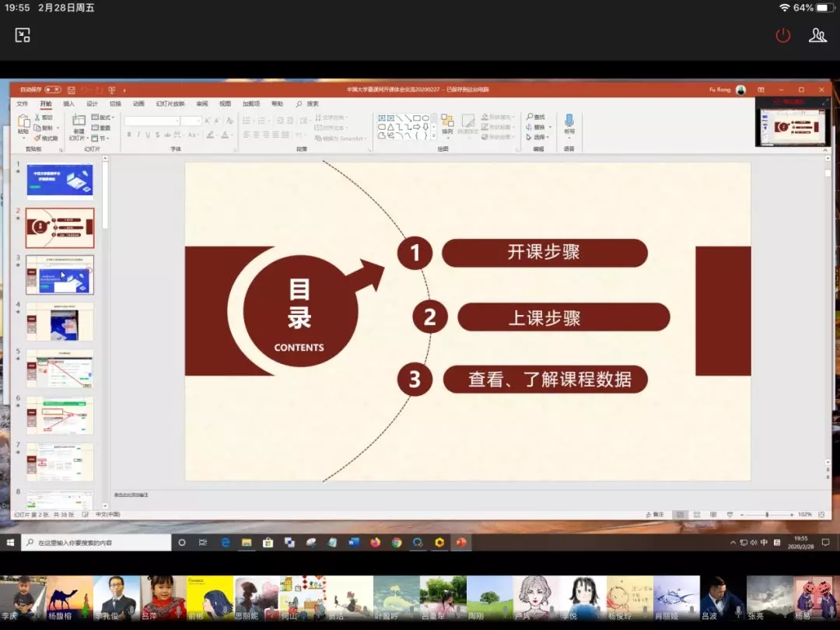The image size is (840, 630).
Task: Click the Save icon in title bar
Action: point(72,90)
